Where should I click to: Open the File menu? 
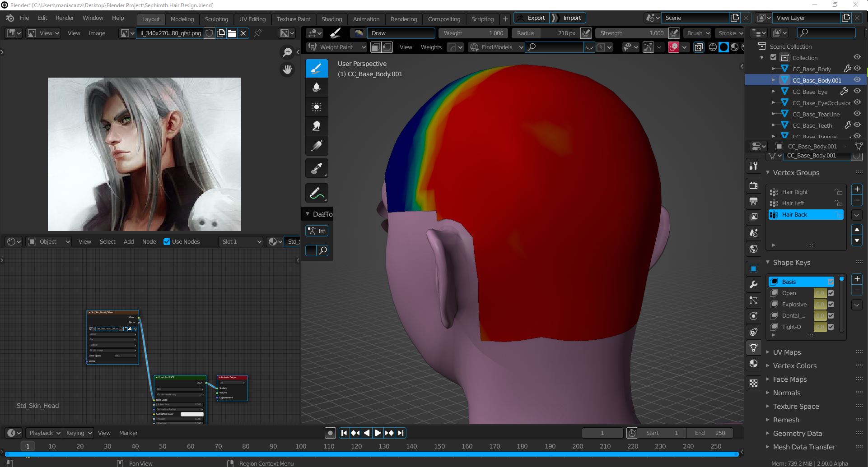(x=24, y=18)
